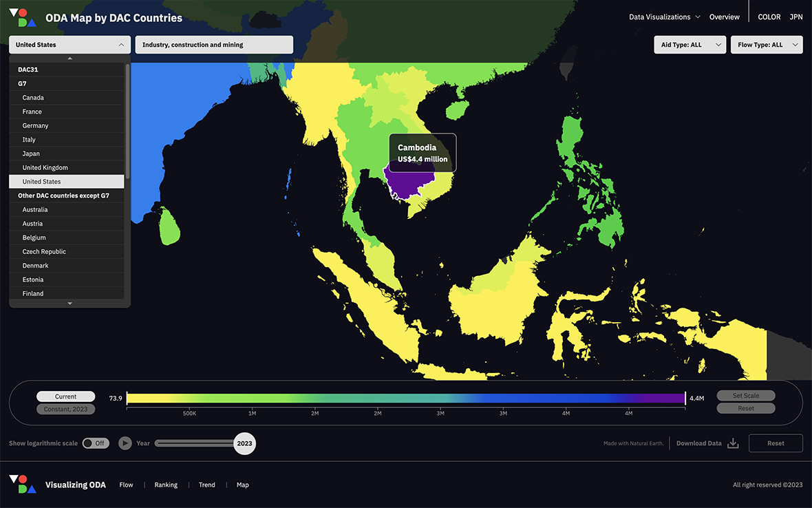
Task: Toggle the logarithmic scale switch
Action: 96,443
